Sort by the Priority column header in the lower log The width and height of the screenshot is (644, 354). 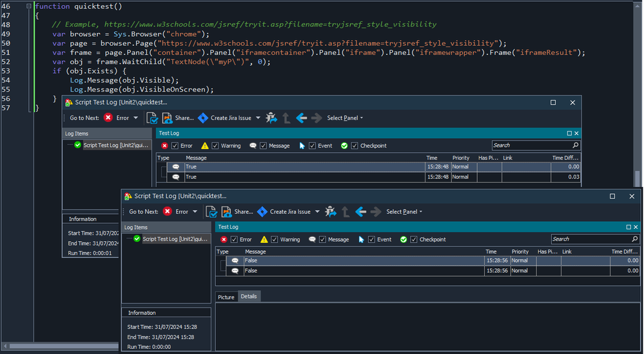coord(520,251)
